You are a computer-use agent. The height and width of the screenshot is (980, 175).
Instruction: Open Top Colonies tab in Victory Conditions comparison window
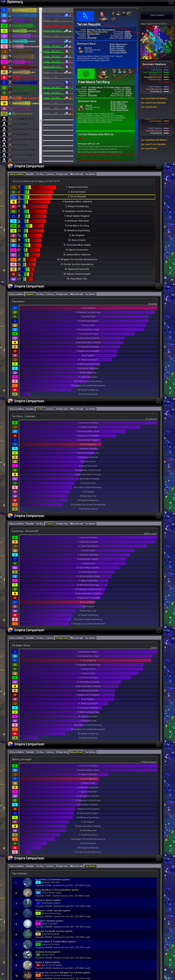pyautogui.click(x=90, y=174)
